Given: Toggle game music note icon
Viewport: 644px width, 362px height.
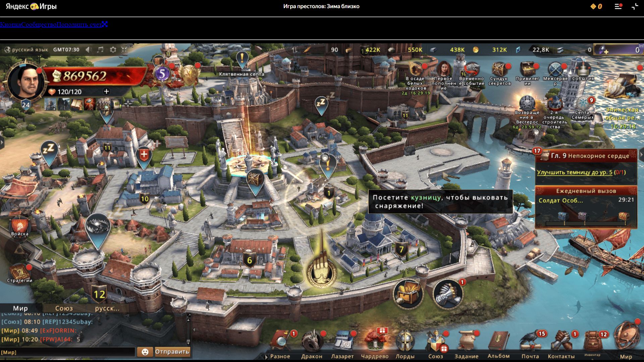Looking at the screenshot, I should (100, 50).
